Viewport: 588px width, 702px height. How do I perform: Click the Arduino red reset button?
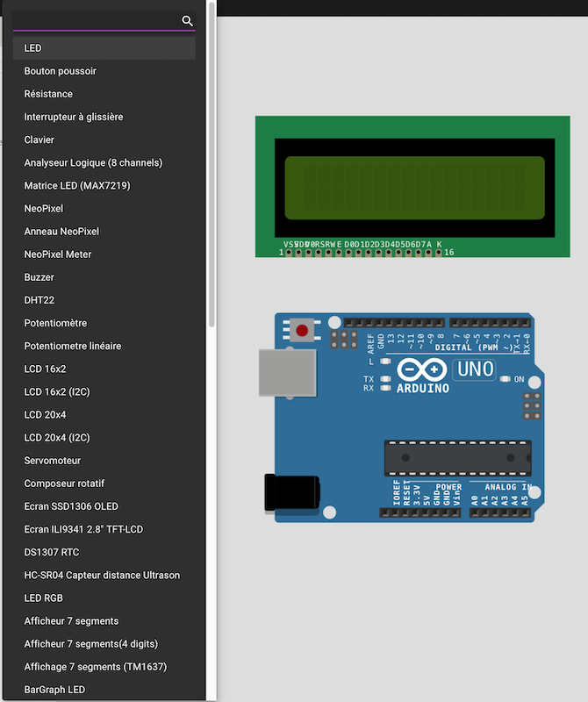pyautogui.click(x=302, y=331)
